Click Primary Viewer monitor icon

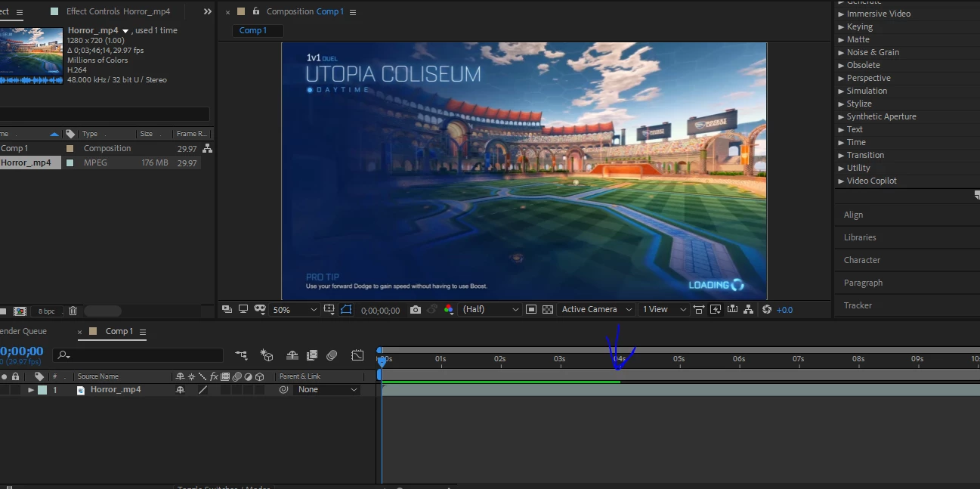tap(243, 309)
